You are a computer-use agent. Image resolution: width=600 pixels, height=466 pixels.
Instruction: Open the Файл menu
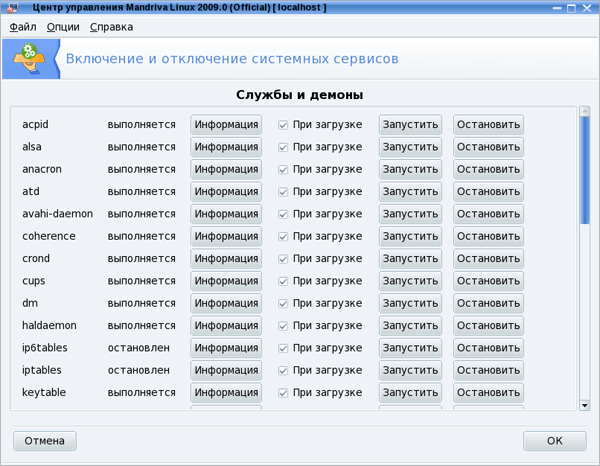tap(23, 27)
